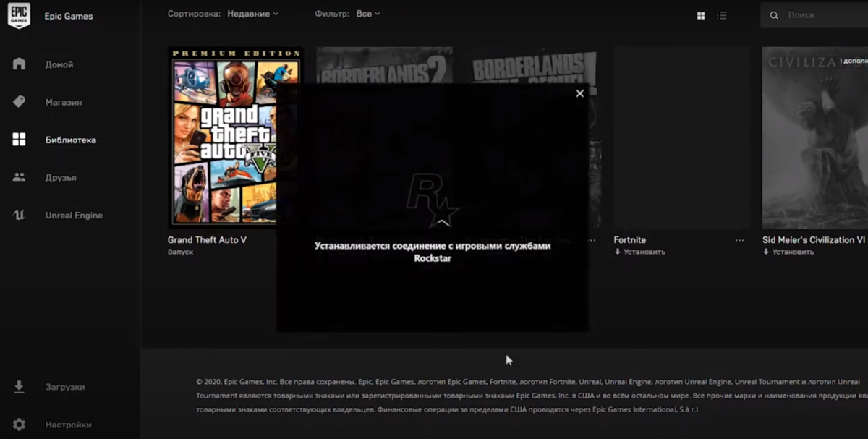This screenshot has height=439, width=868.
Task: Click Fortnite download arrow icon
Action: pos(618,252)
